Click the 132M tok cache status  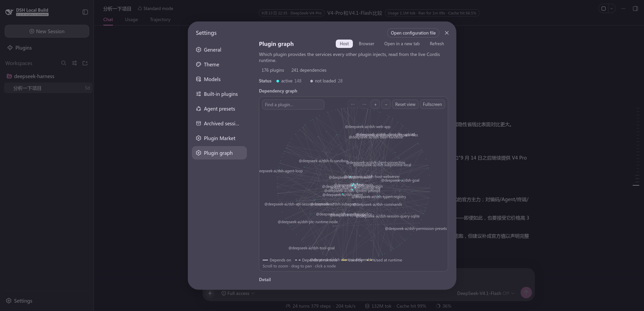[x=395, y=306]
